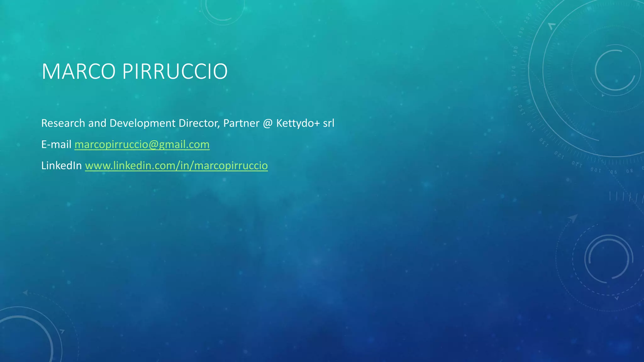Open the marcopirruccio@gmail.com email link

point(142,145)
